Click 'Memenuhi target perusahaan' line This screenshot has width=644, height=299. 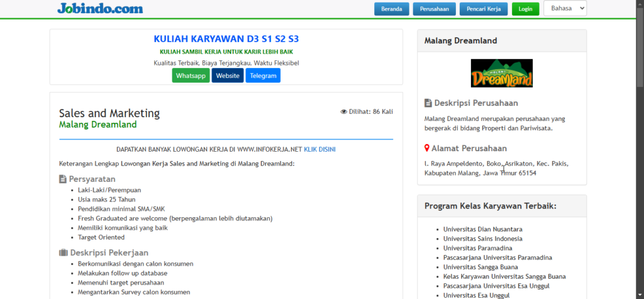click(x=121, y=283)
